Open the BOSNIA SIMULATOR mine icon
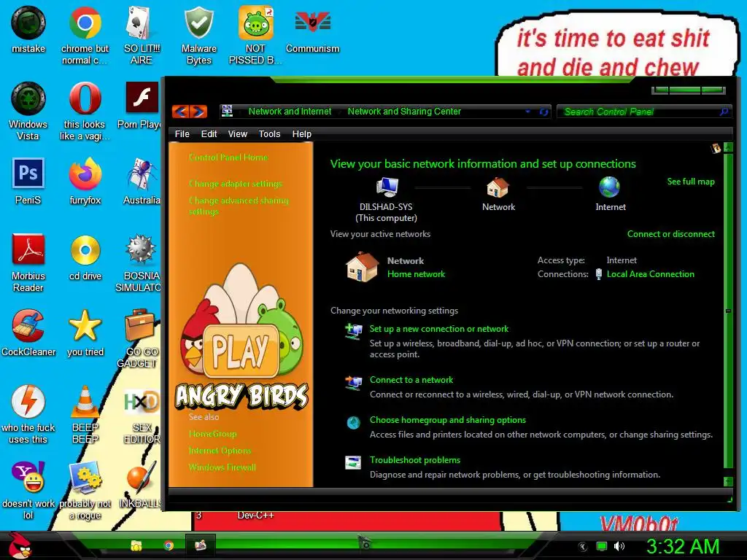This screenshot has width=747, height=560. (138, 262)
